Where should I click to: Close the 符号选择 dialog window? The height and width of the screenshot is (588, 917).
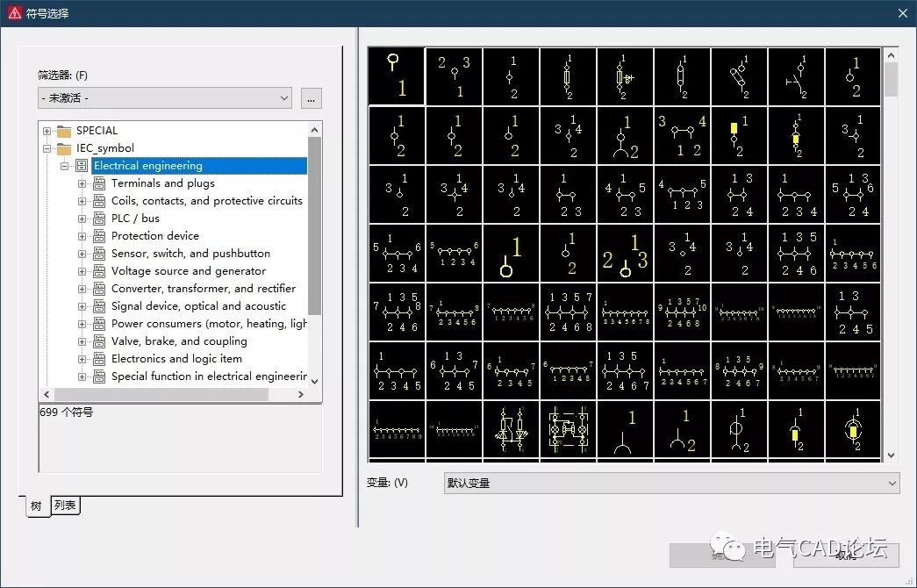tap(903, 13)
